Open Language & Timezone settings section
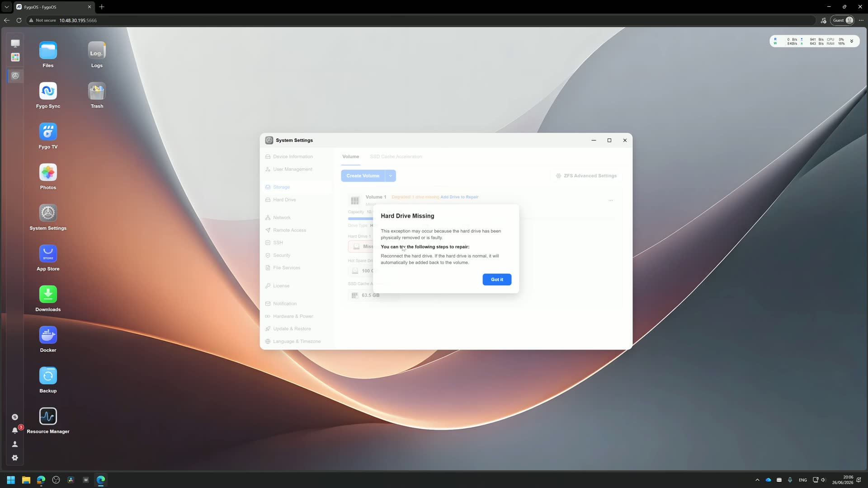Viewport: 868px width, 488px height. 297,342
